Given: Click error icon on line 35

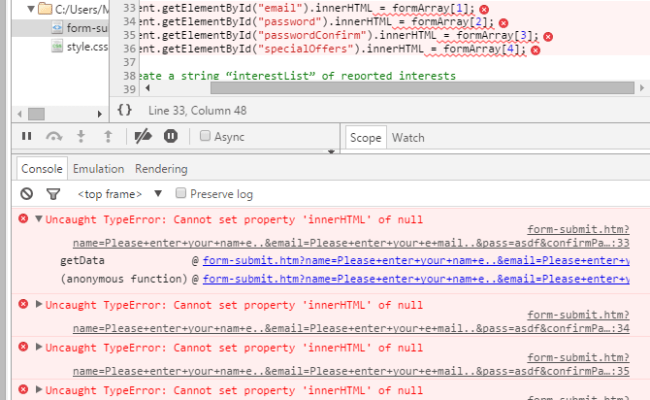Looking at the screenshot, I should (x=548, y=36).
